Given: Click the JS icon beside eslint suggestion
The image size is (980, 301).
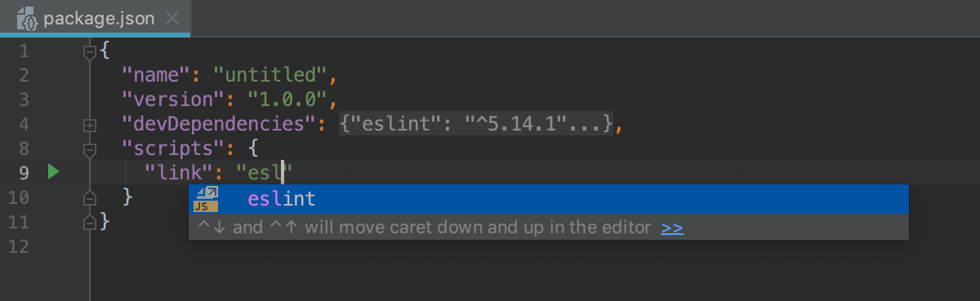Looking at the screenshot, I should point(207,199).
